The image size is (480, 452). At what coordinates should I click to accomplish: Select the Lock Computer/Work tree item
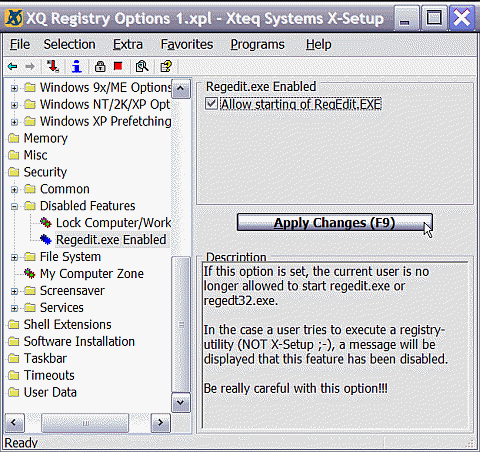point(113,222)
